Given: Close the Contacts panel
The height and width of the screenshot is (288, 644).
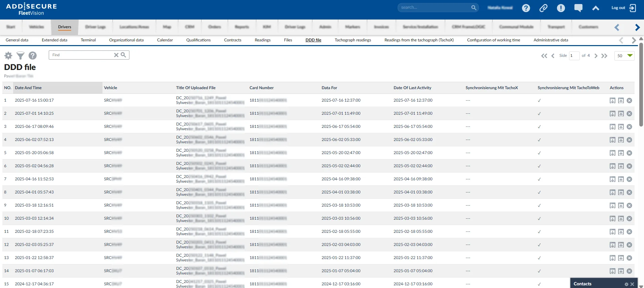Looking at the screenshot, I should point(632,284).
